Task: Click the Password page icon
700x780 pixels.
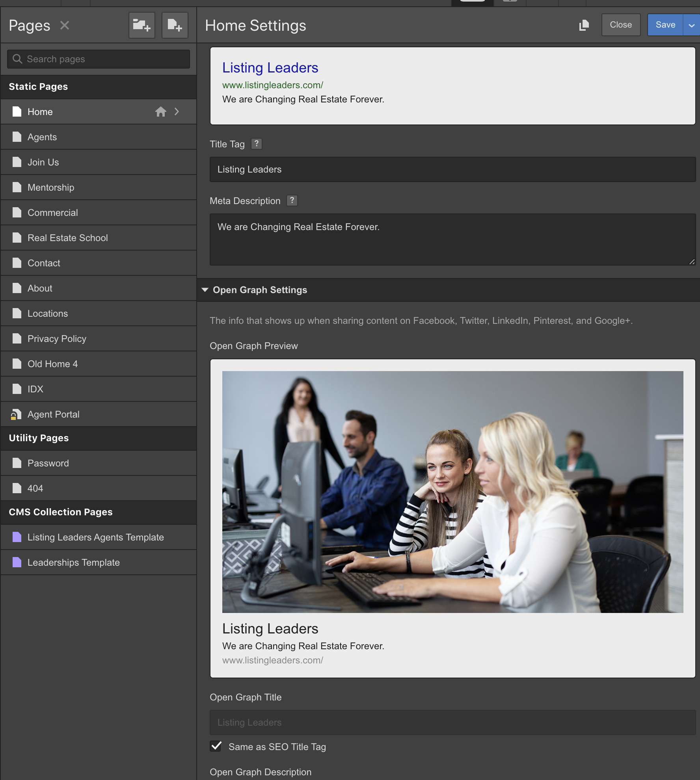Action: tap(17, 463)
